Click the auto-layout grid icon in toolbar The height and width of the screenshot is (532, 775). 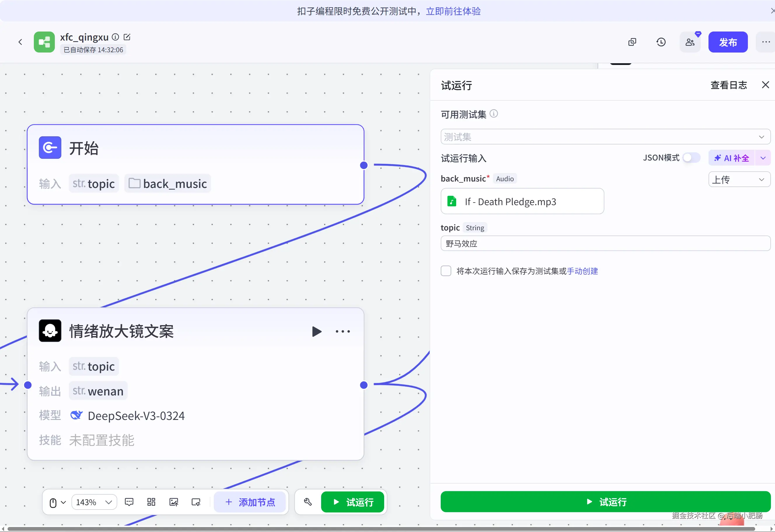[x=151, y=502]
